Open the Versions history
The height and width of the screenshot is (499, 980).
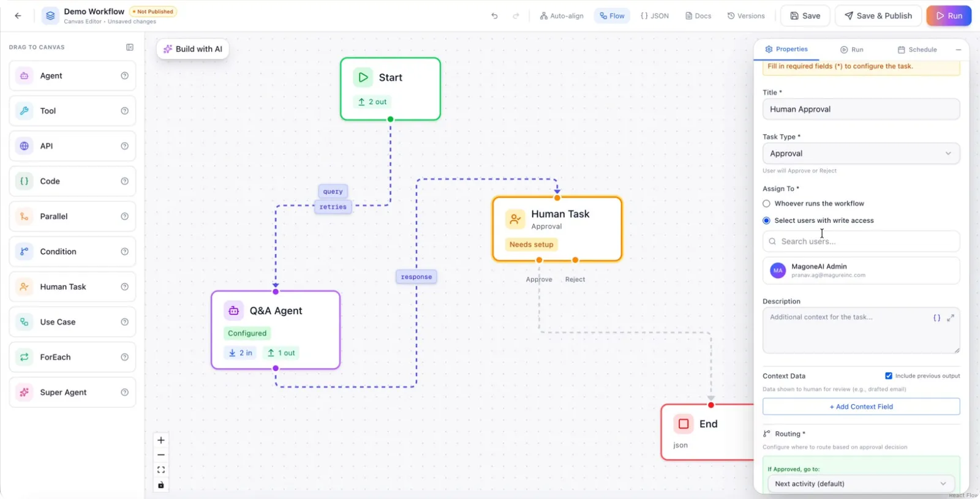(x=746, y=16)
